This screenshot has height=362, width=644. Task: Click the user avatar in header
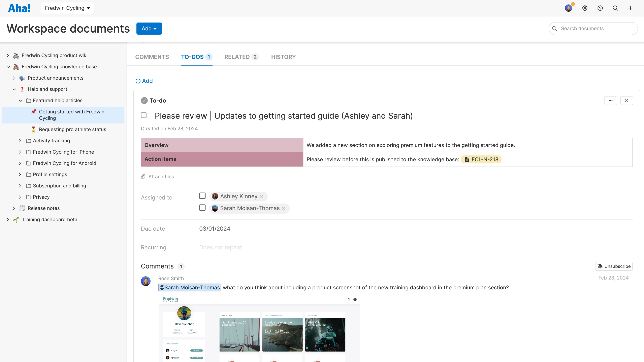click(568, 8)
